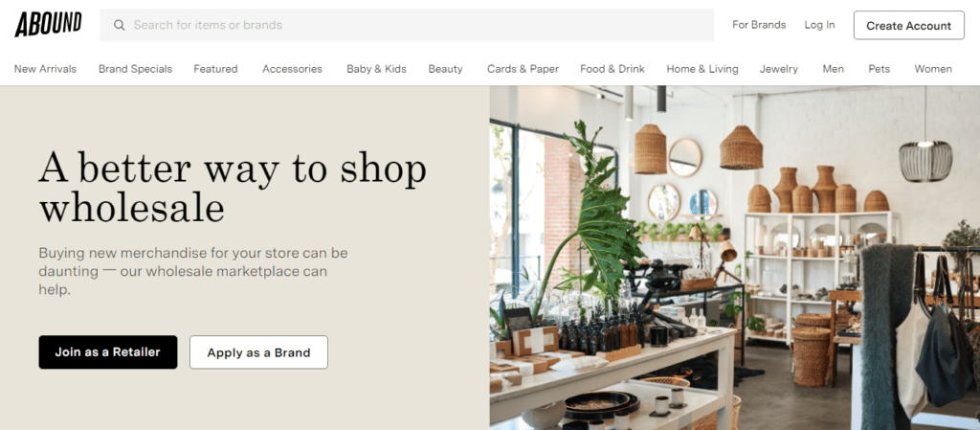Select the Jewelry category
The height and width of the screenshot is (430, 980).
pos(779,69)
